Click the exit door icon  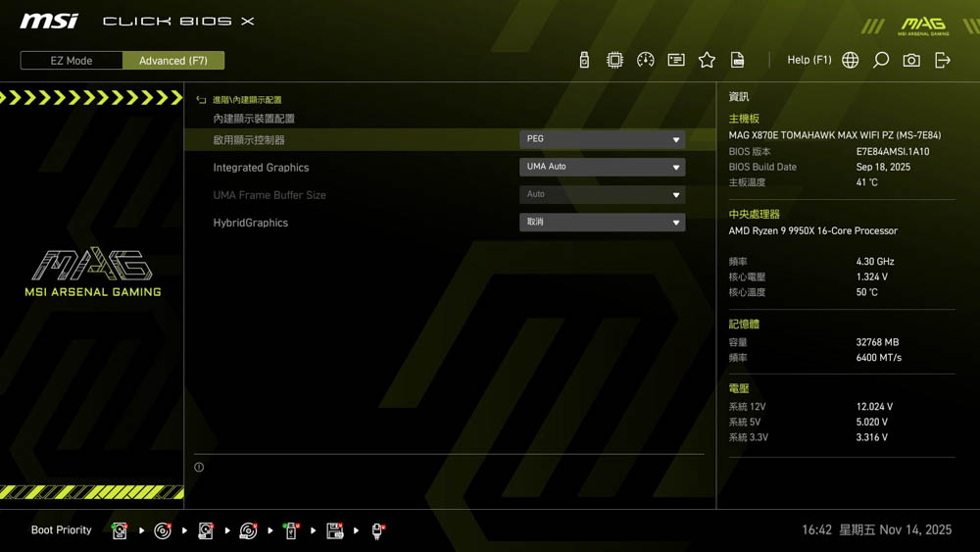[x=943, y=60]
